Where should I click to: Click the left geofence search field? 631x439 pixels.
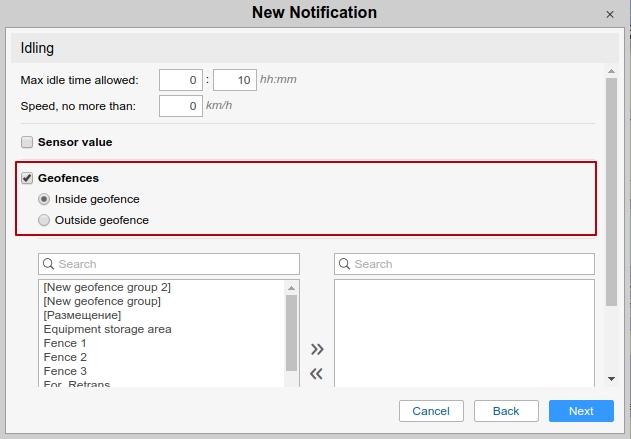169,264
